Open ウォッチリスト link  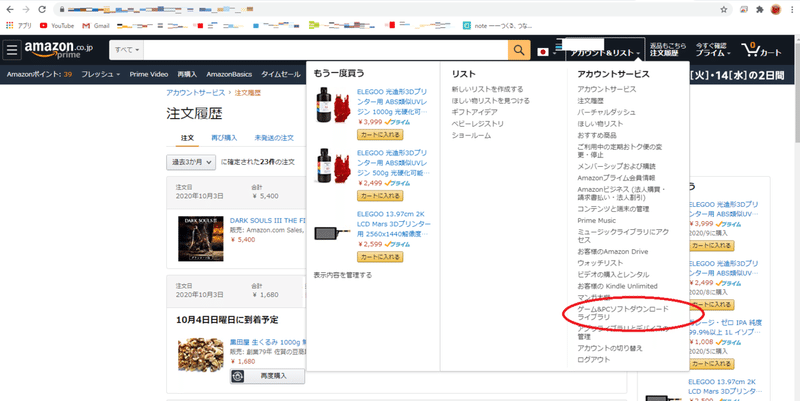[600, 263]
